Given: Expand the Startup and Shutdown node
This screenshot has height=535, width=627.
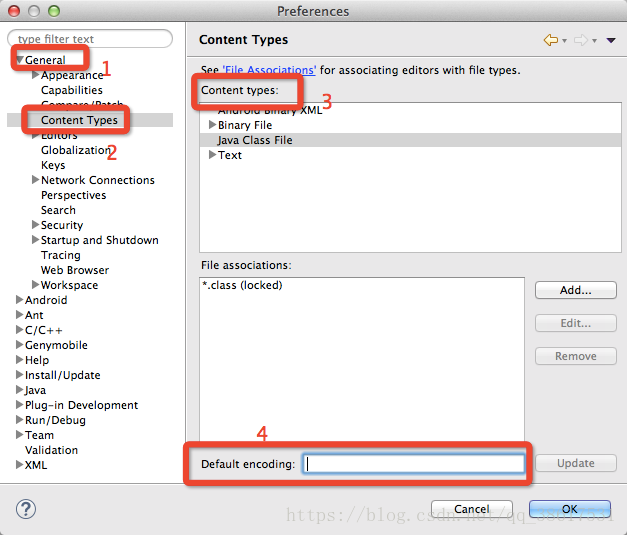Looking at the screenshot, I should click(x=36, y=240).
